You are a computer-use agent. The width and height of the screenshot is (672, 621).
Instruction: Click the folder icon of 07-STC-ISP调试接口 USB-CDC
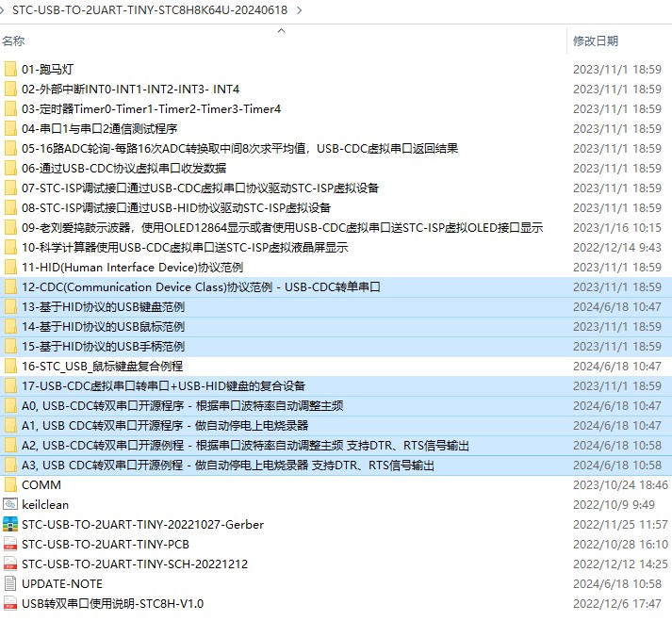10,188
